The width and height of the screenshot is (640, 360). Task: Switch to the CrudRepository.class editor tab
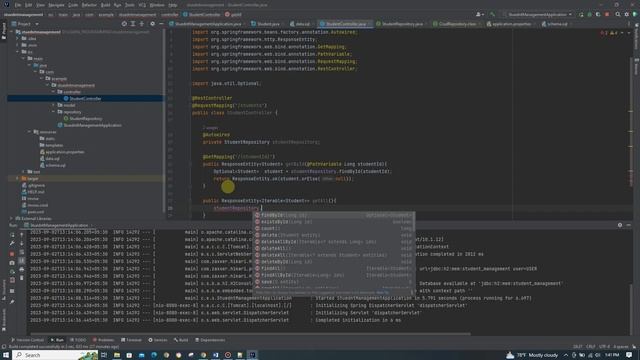(x=456, y=24)
